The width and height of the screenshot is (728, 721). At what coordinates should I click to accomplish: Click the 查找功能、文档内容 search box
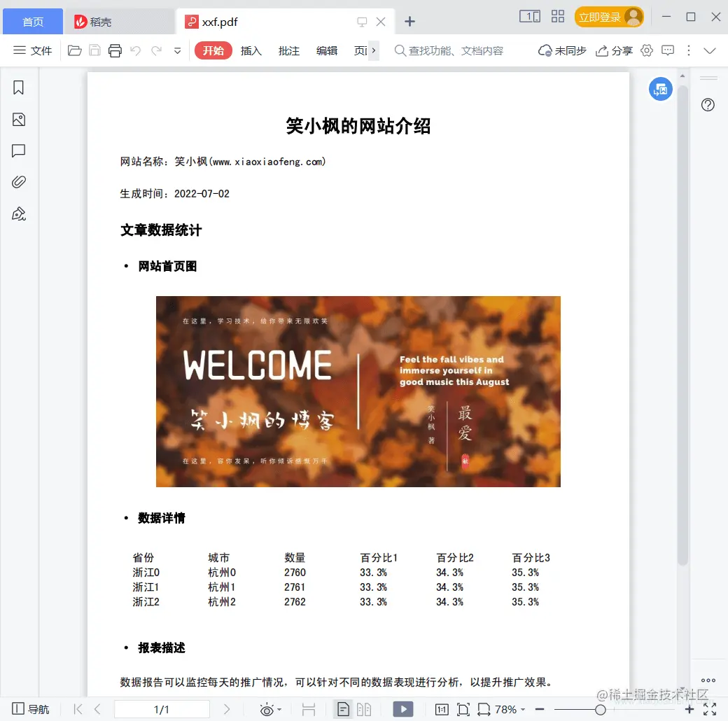[x=449, y=50]
